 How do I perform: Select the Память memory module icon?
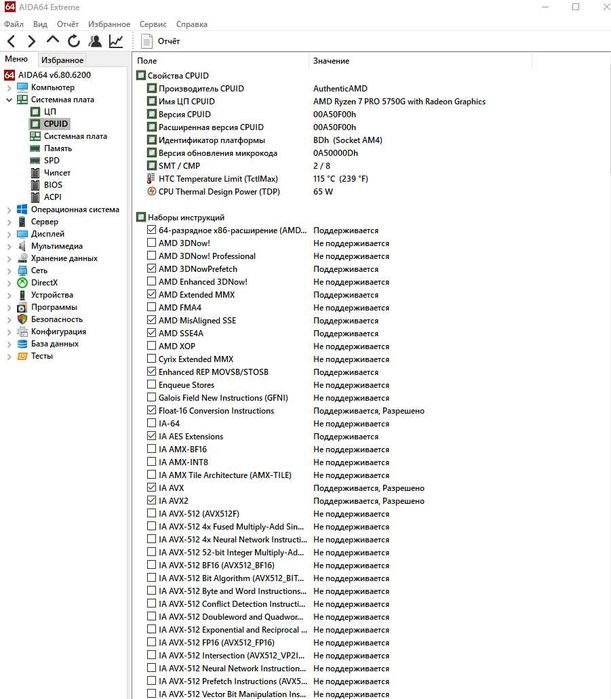click(x=35, y=148)
